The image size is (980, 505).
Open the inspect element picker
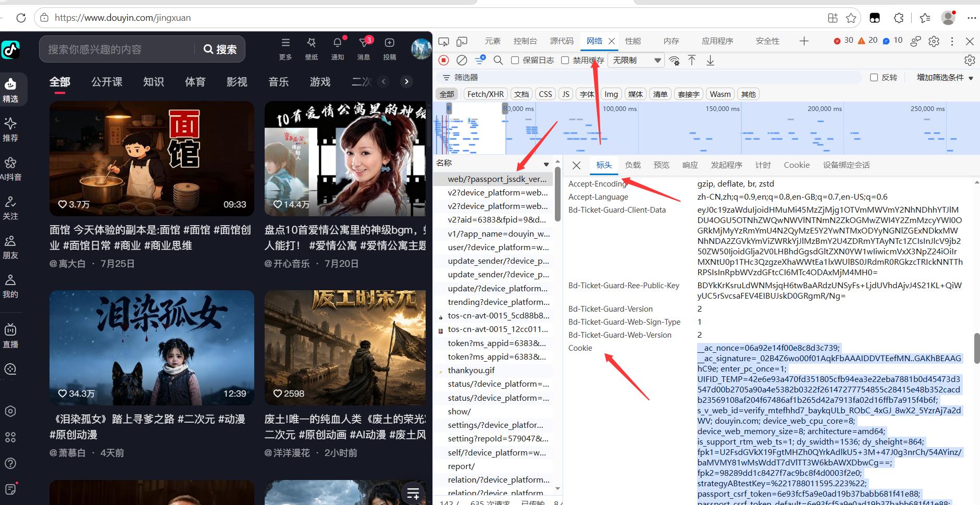[444, 41]
